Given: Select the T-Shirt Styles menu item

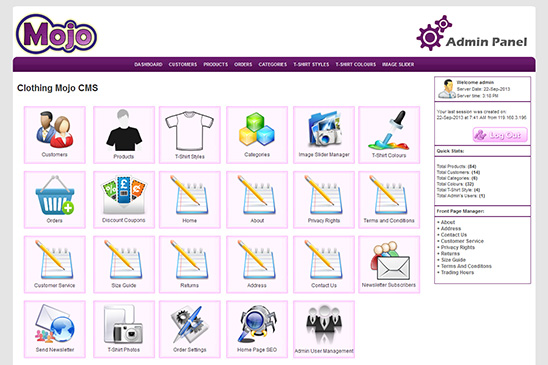Looking at the screenshot, I should pyautogui.click(x=311, y=64).
